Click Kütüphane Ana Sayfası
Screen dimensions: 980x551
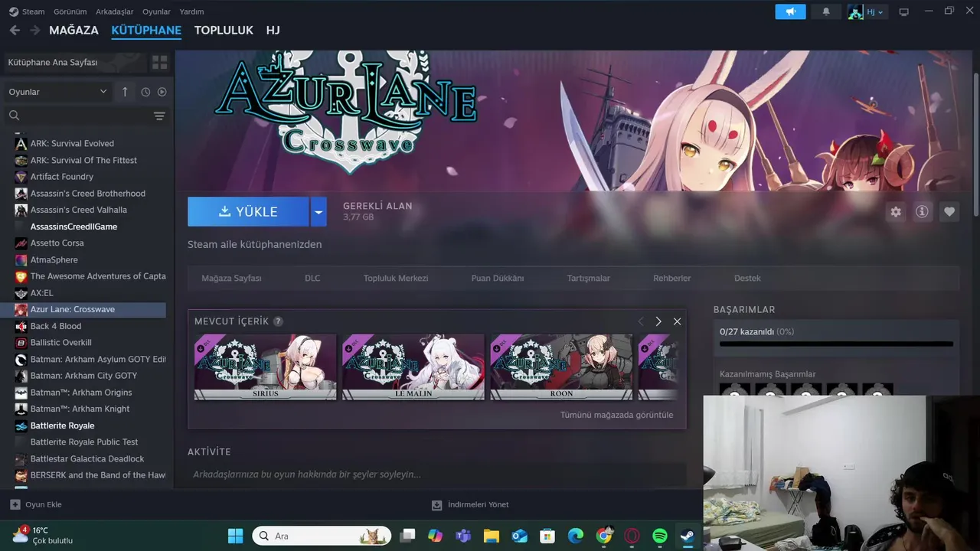pos(75,62)
